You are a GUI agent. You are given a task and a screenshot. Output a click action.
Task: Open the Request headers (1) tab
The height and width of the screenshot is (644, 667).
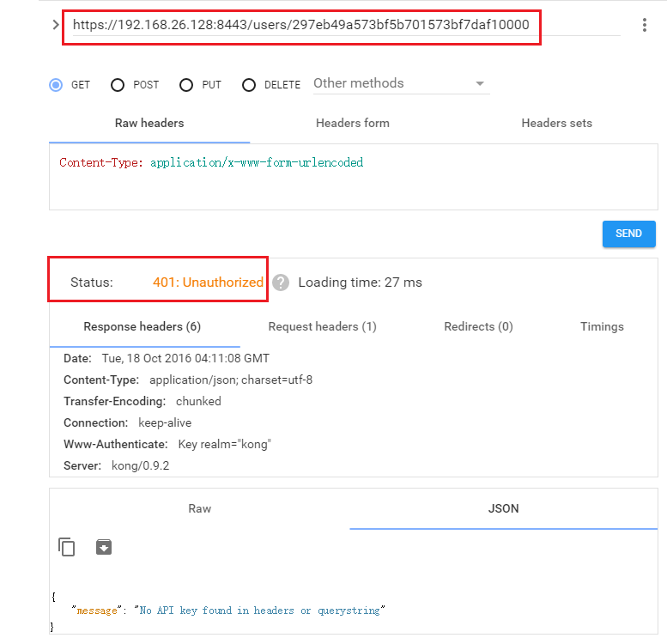tap(323, 326)
